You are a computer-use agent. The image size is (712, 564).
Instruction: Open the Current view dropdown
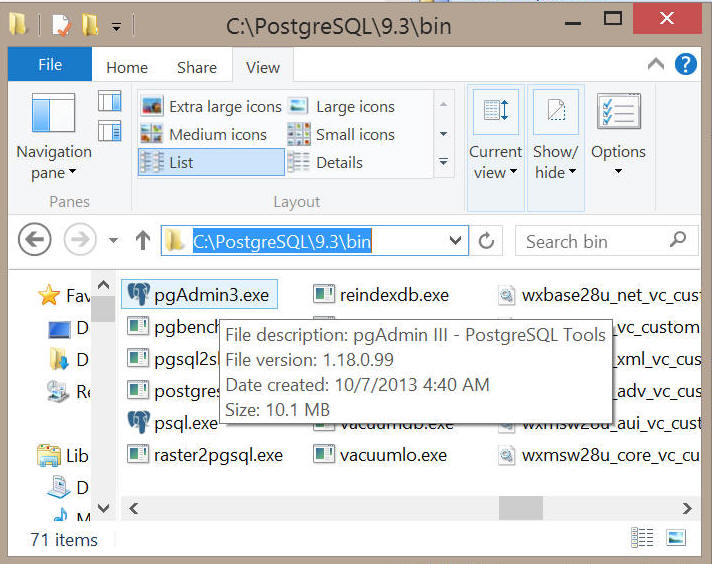(x=495, y=148)
